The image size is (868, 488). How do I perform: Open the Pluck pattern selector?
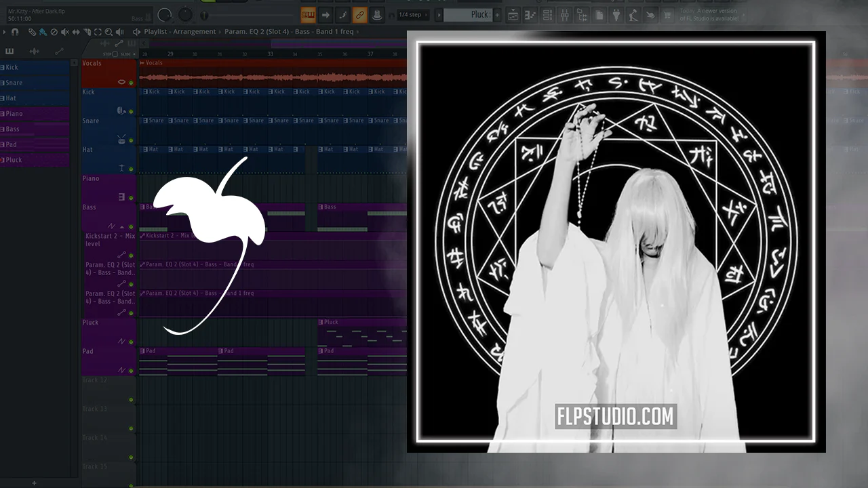[469, 14]
